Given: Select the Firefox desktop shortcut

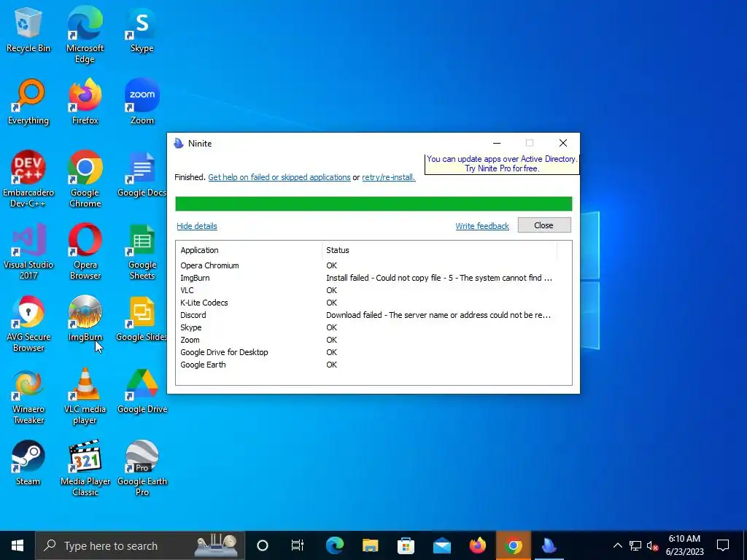Looking at the screenshot, I should [x=85, y=102].
